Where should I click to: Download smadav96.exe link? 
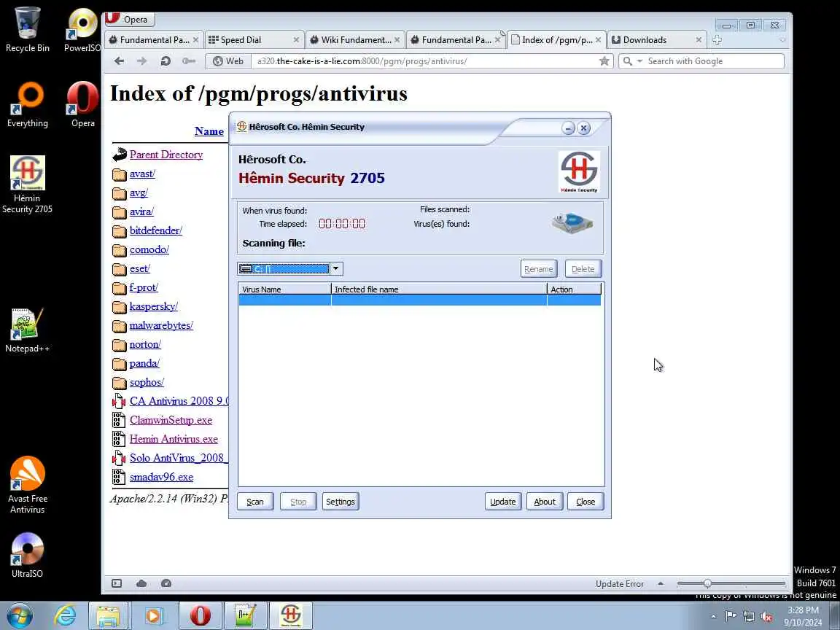[161, 477]
